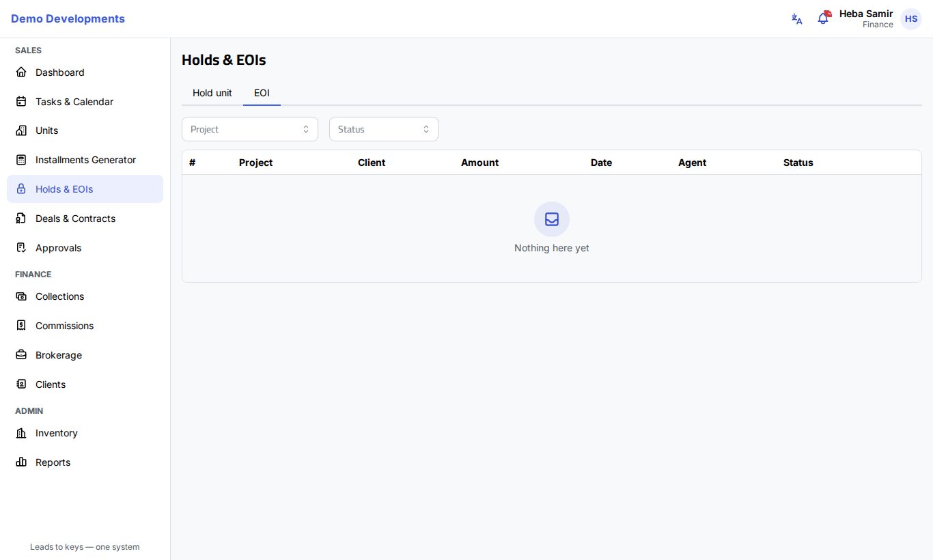Click the Commissions receipt icon

[21, 326]
